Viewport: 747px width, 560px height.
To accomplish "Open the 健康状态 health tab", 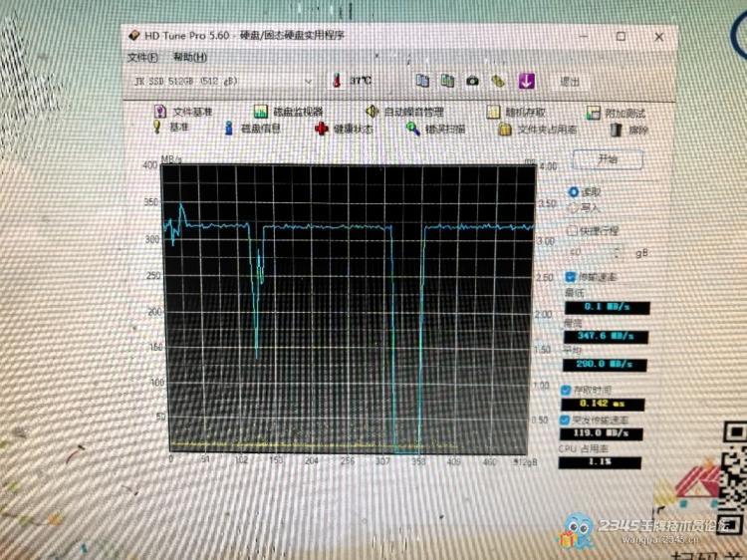I will [344, 129].
